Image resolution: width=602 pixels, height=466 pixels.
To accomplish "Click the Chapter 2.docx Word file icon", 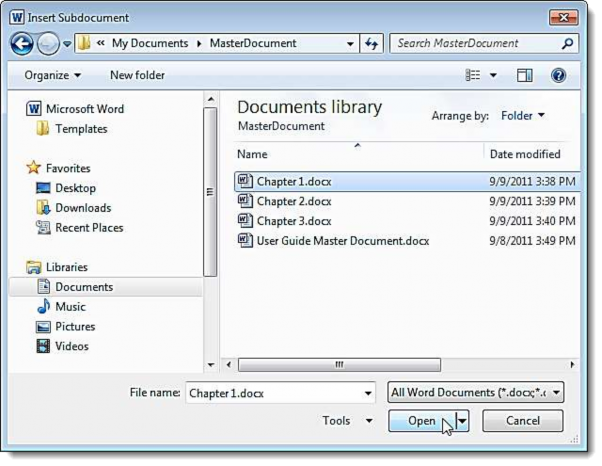I will pyautogui.click(x=245, y=201).
